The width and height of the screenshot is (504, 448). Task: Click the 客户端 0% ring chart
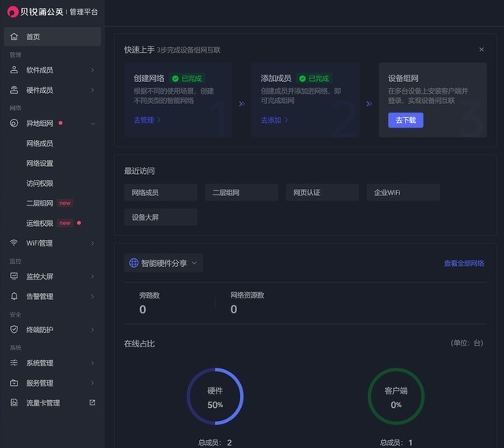[x=396, y=396]
